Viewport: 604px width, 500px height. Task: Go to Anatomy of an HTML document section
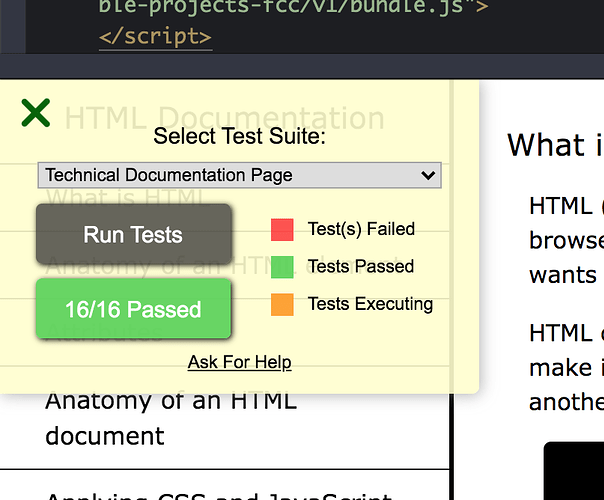170,418
